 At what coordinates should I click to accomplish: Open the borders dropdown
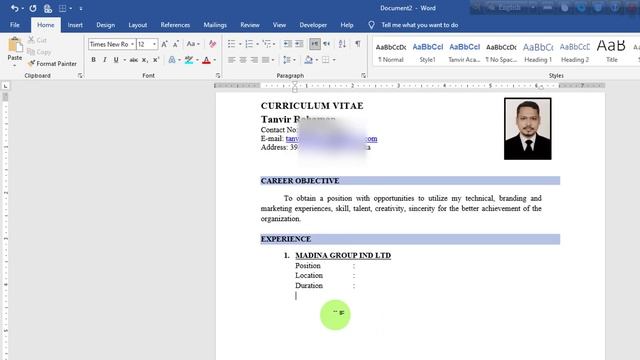[329, 60]
